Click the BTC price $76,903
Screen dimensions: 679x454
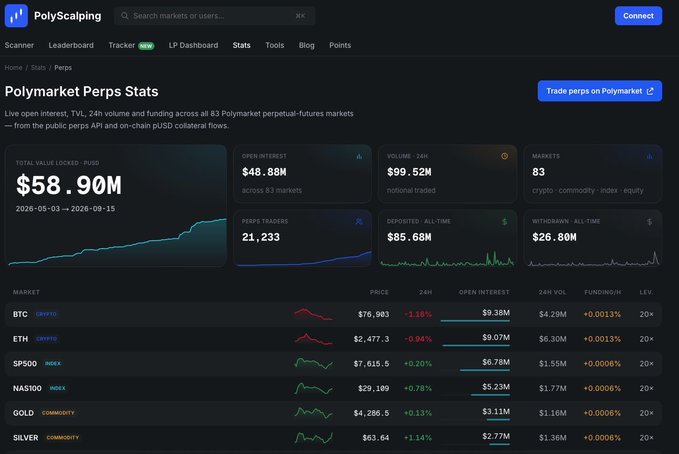point(373,314)
